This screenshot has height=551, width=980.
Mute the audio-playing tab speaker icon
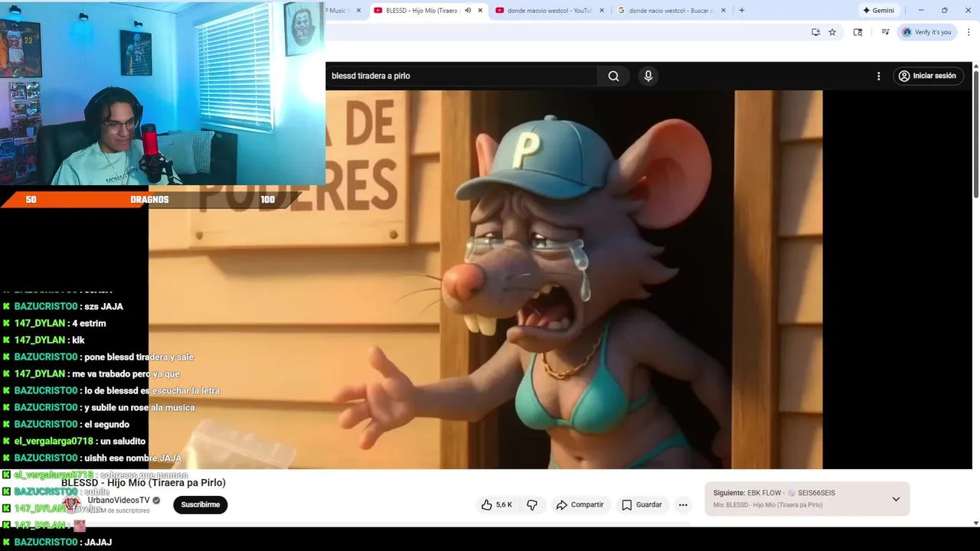tap(468, 11)
